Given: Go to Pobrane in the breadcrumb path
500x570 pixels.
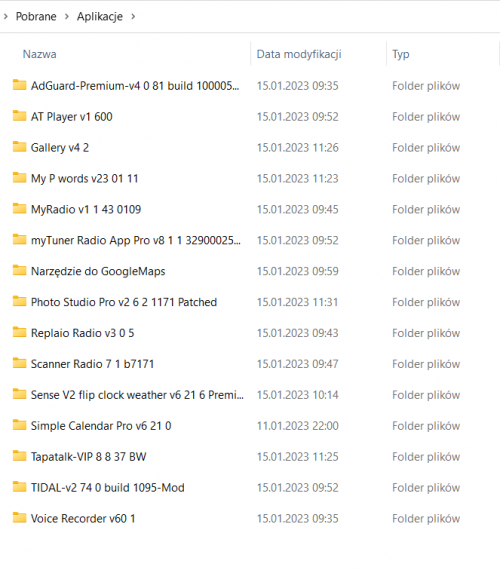Looking at the screenshot, I should pos(36,16).
